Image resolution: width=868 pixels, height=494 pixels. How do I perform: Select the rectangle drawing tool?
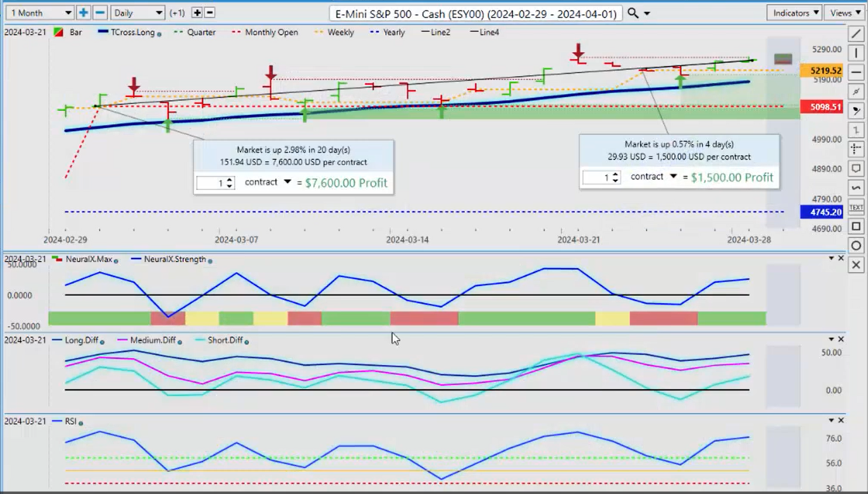click(x=856, y=227)
